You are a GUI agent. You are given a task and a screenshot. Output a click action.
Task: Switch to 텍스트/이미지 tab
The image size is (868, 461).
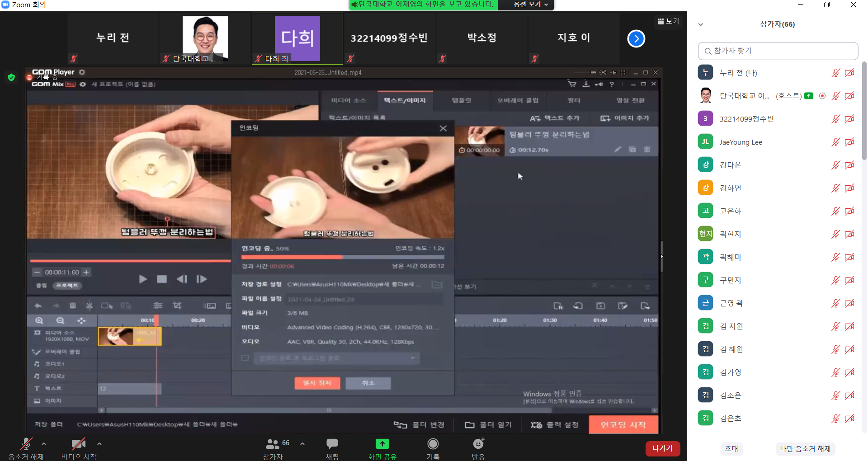click(405, 100)
